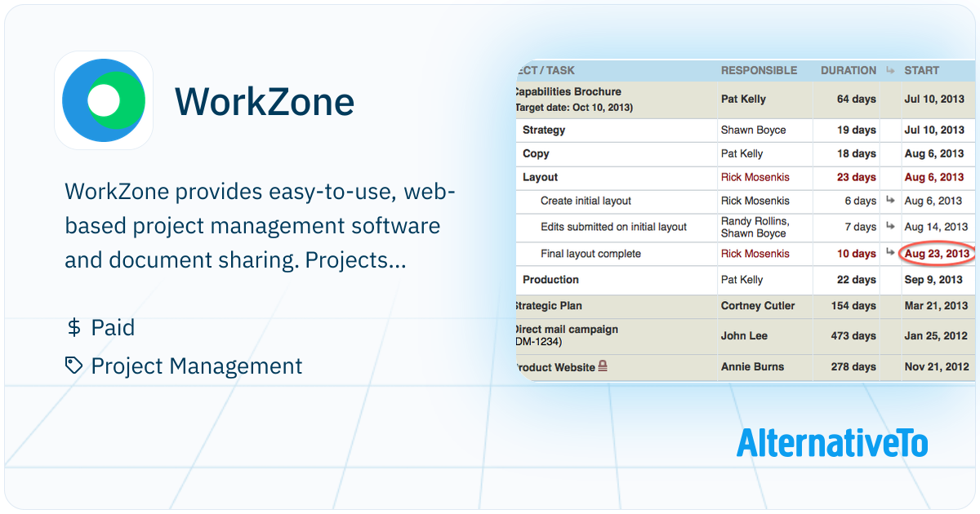Select the Layout task
This screenshot has width=980, height=514.
(541, 177)
